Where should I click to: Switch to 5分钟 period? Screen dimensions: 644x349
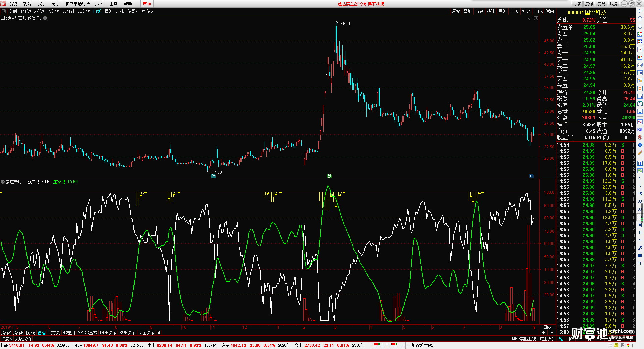(x=39, y=11)
